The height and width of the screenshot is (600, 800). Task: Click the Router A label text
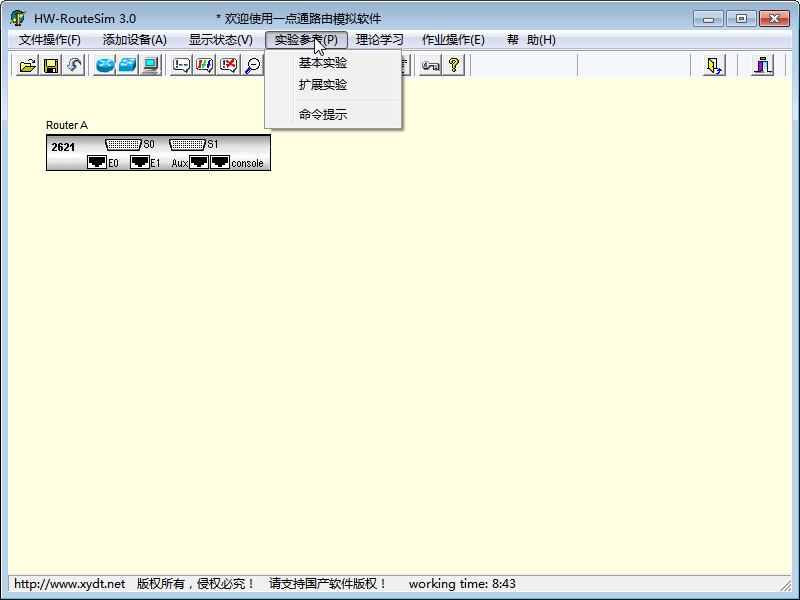click(x=67, y=125)
